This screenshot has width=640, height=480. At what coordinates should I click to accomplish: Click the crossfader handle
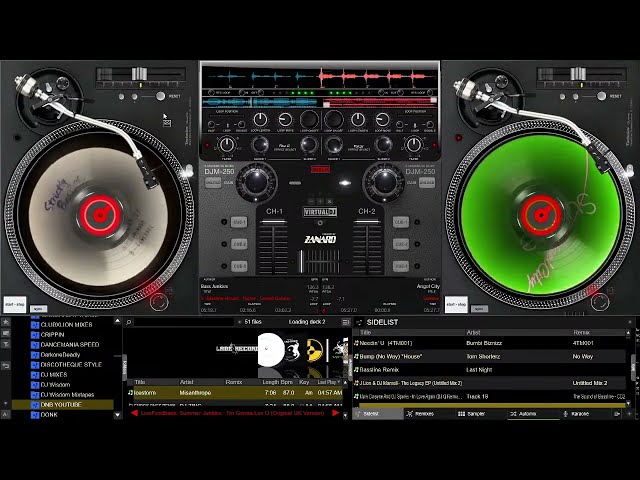point(301,261)
